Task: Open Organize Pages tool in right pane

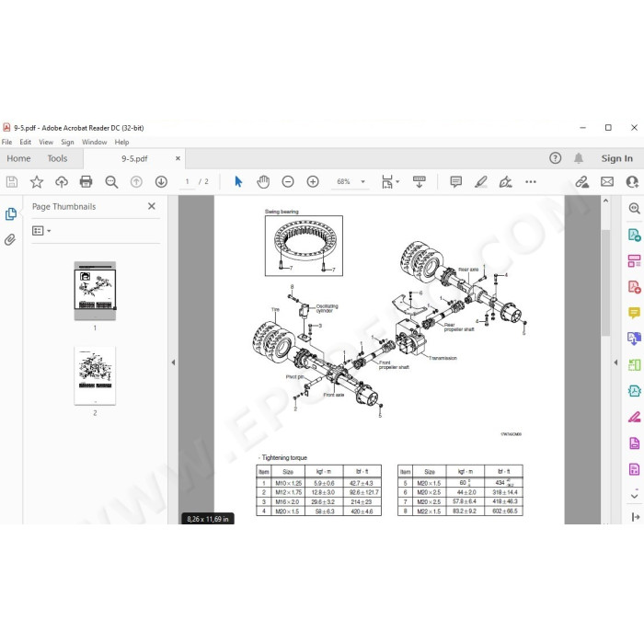Action: pyautogui.click(x=634, y=260)
